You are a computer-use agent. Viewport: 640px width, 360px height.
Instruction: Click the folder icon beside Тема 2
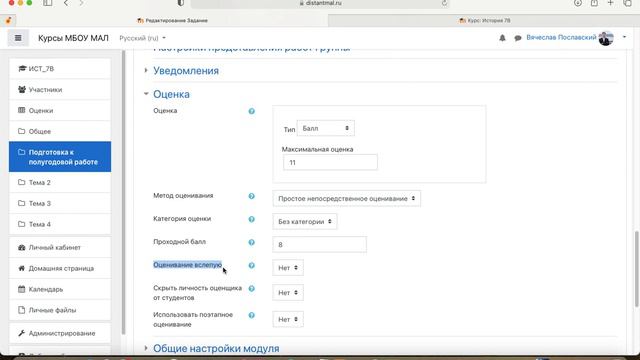tap(22, 182)
